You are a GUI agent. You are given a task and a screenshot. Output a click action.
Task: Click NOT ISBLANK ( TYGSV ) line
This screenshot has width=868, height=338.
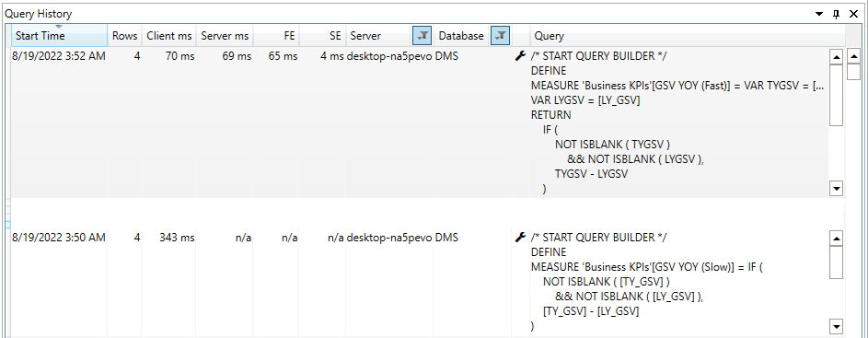tap(613, 145)
